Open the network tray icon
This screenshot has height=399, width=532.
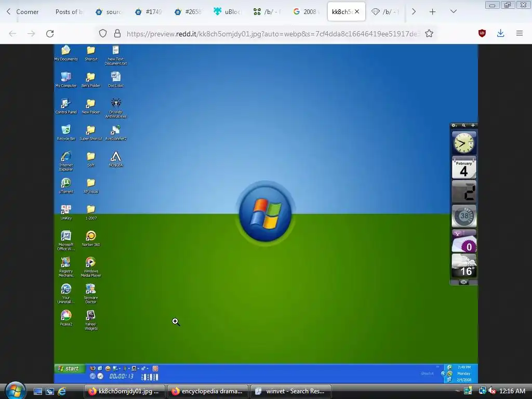tap(482, 391)
